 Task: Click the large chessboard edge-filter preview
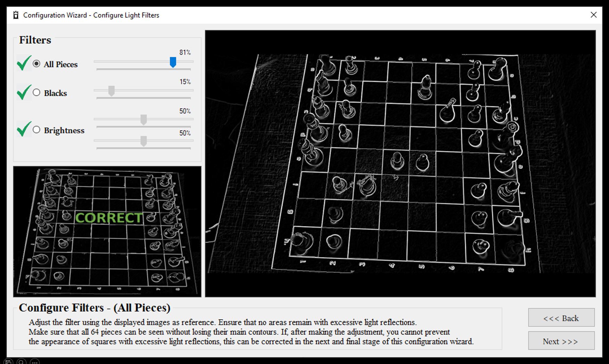tap(400, 163)
